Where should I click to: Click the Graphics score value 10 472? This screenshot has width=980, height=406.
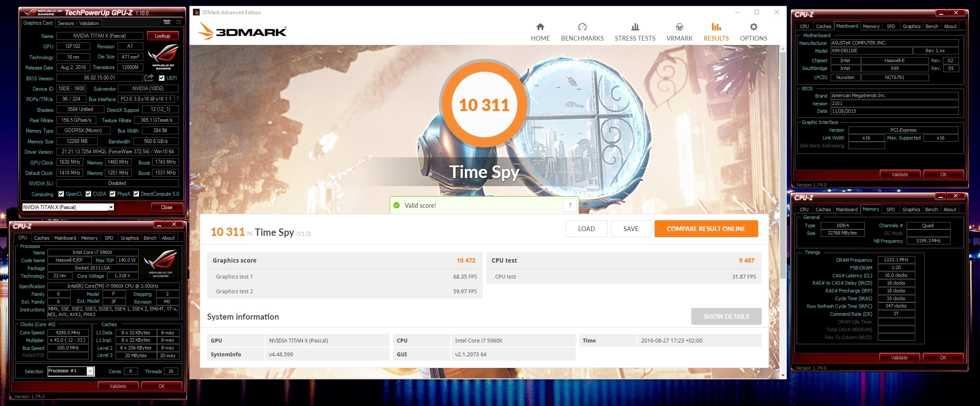click(x=466, y=260)
